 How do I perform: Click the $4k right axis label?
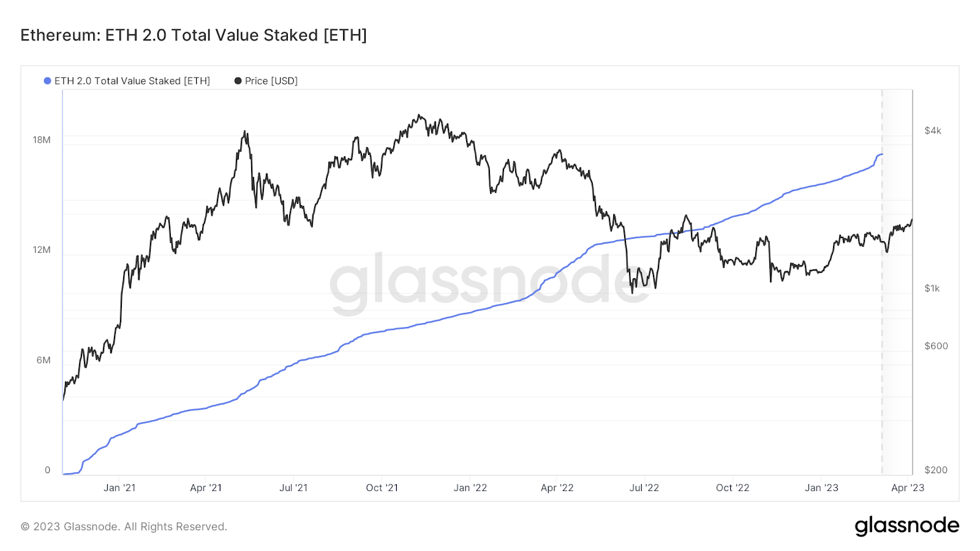click(933, 130)
